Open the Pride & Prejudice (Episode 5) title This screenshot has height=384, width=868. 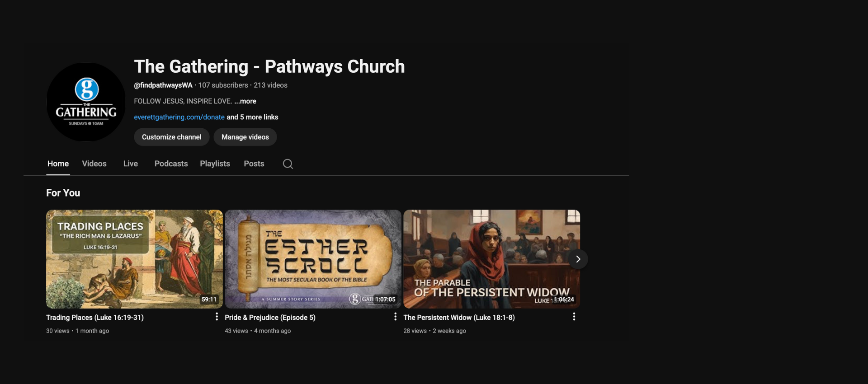coord(270,318)
